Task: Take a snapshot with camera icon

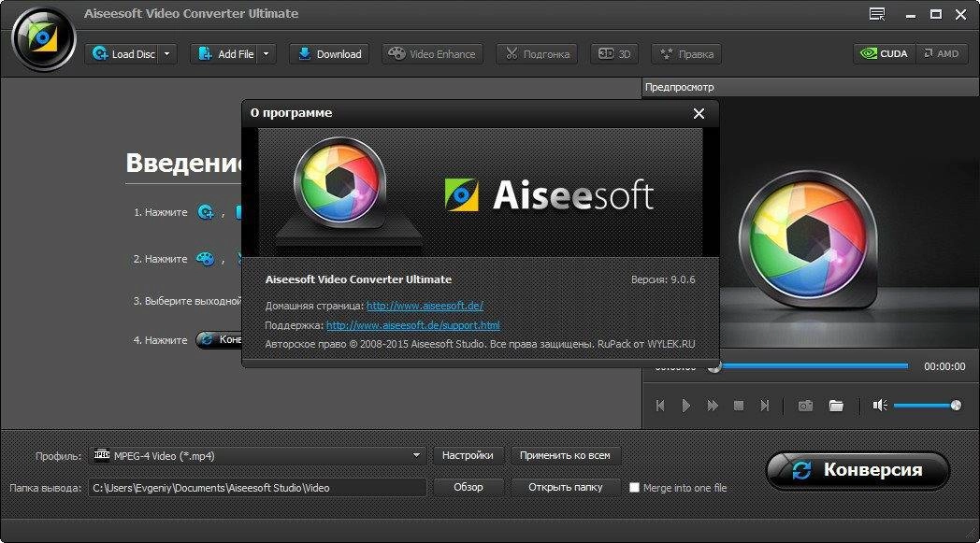Action: [x=805, y=406]
